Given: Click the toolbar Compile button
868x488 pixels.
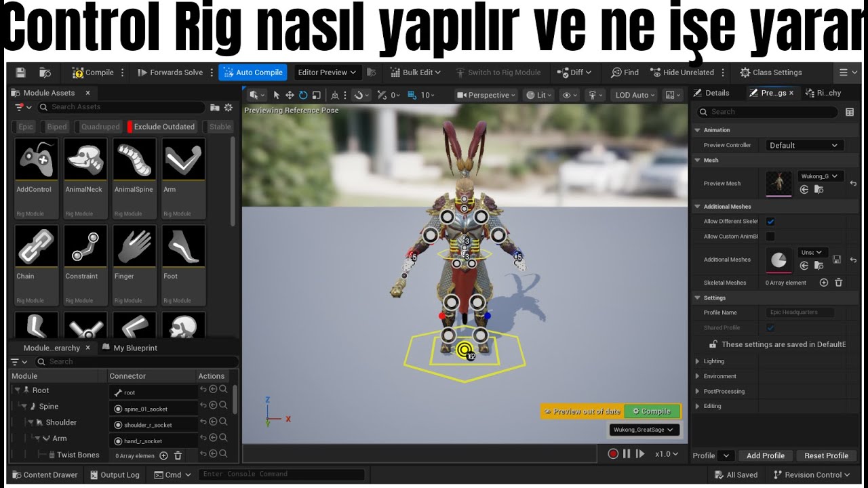Looking at the screenshot, I should [93, 73].
